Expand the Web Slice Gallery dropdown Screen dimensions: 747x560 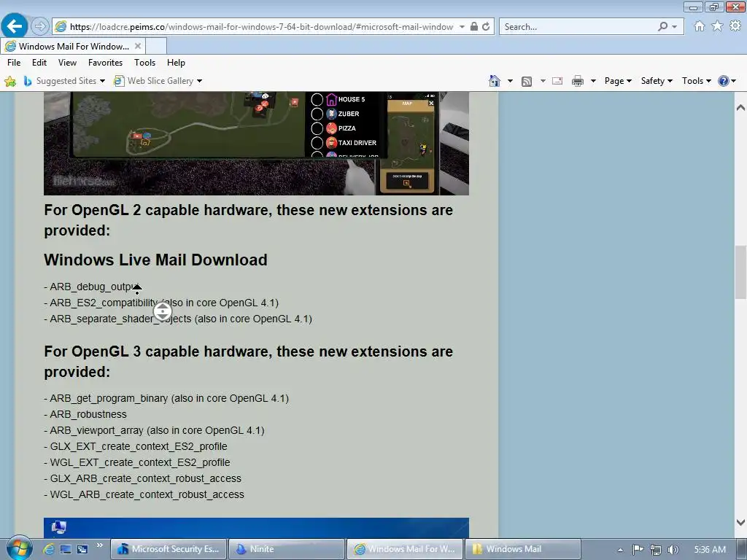click(200, 81)
